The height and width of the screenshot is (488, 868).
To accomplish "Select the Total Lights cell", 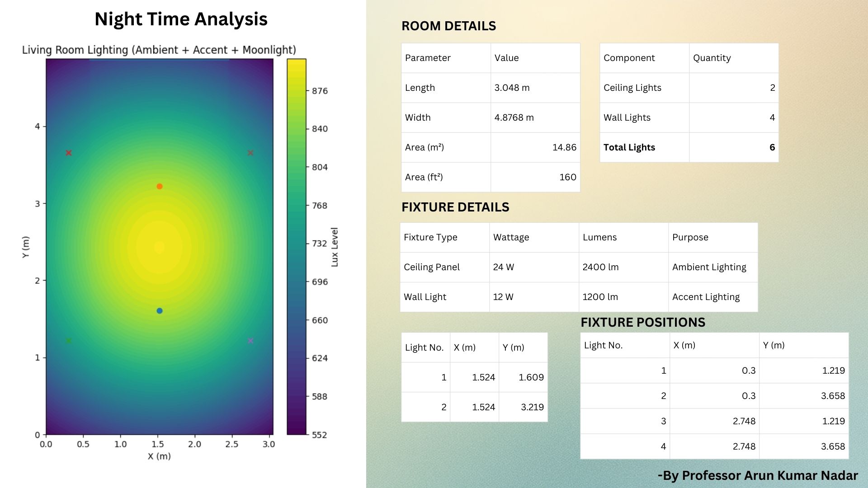I will 629,147.
